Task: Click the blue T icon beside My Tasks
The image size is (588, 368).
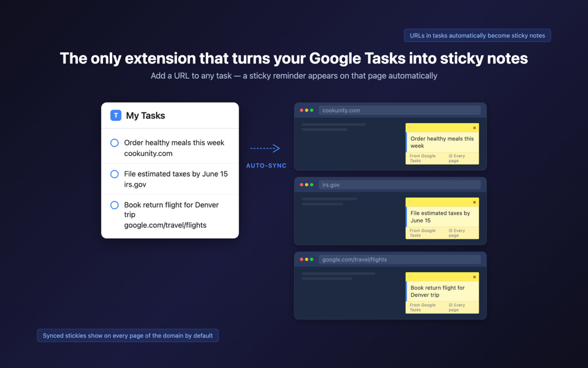Action: click(116, 115)
